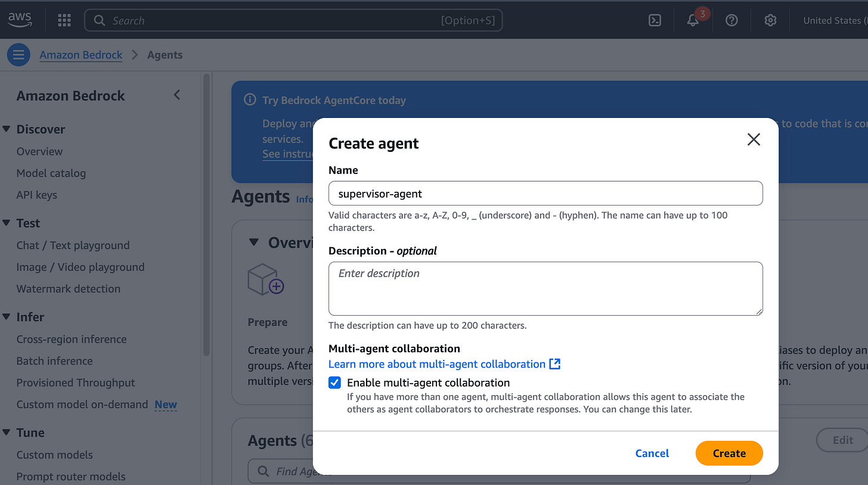Screen dimensions: 868x485
Task: Click the Multi-agent collaboration section label
Action: click(x=394, y=349)
